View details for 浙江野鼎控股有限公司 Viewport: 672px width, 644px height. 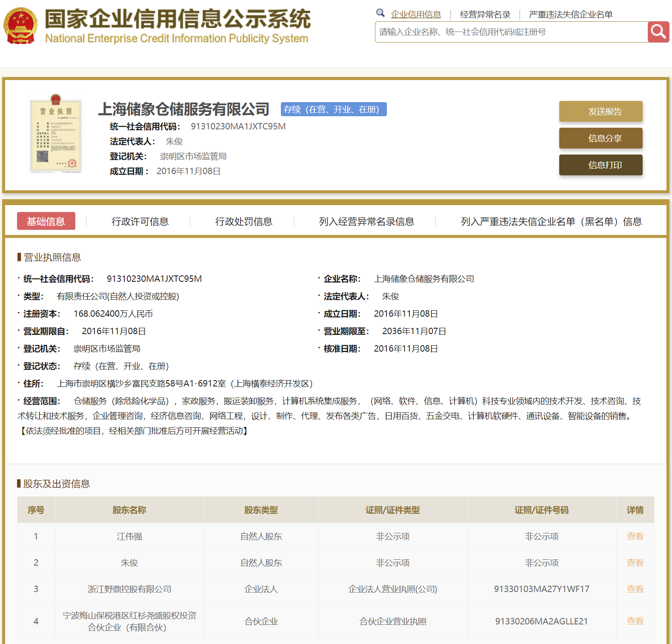tap(635, 589)
